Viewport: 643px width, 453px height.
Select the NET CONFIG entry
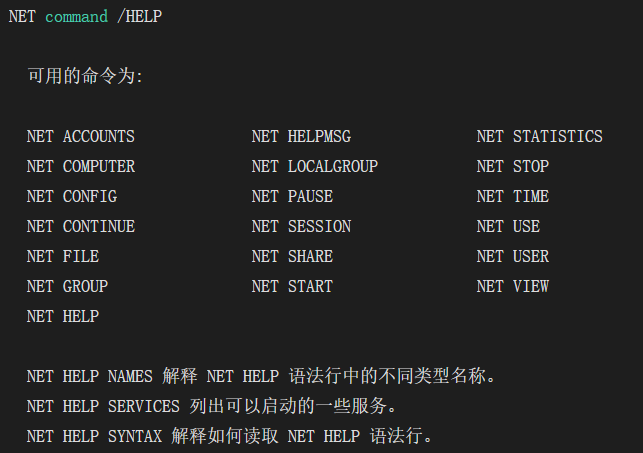point(71,196)
